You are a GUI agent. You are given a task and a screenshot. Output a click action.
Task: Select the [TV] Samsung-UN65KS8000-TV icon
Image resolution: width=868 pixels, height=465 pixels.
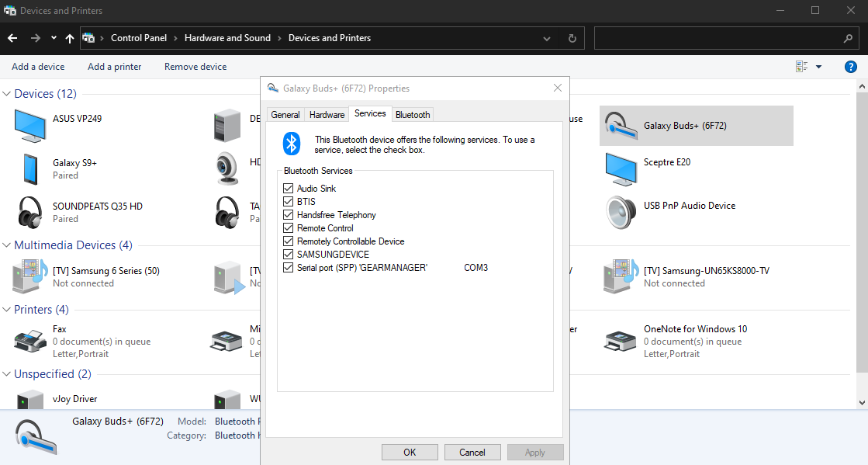pos(621,276)
